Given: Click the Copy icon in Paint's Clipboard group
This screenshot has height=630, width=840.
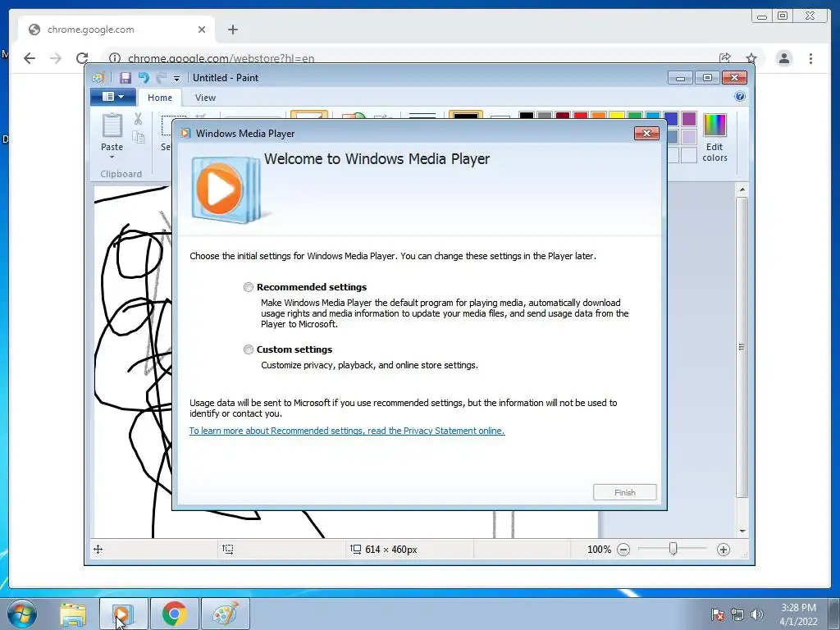Looking at the screenshot, I should (x=138, y=138).
